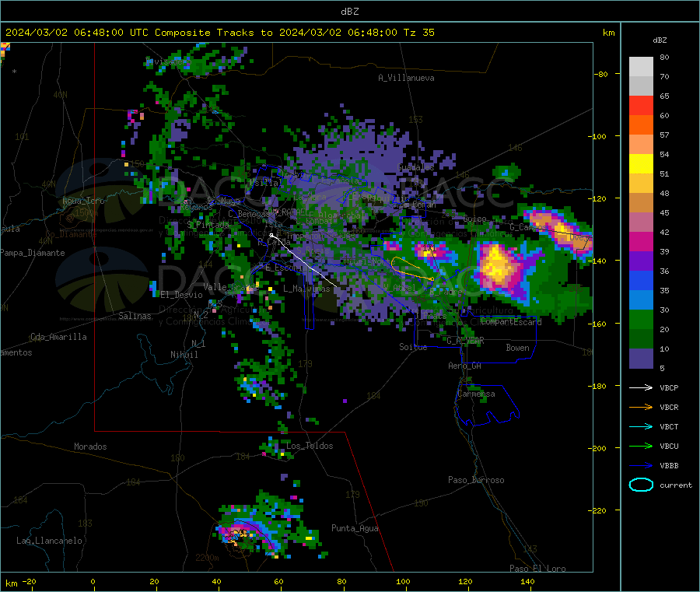Select the light orange 57 dBZ swatch
This screenshot has height=592, width=700.
[641, 144]
